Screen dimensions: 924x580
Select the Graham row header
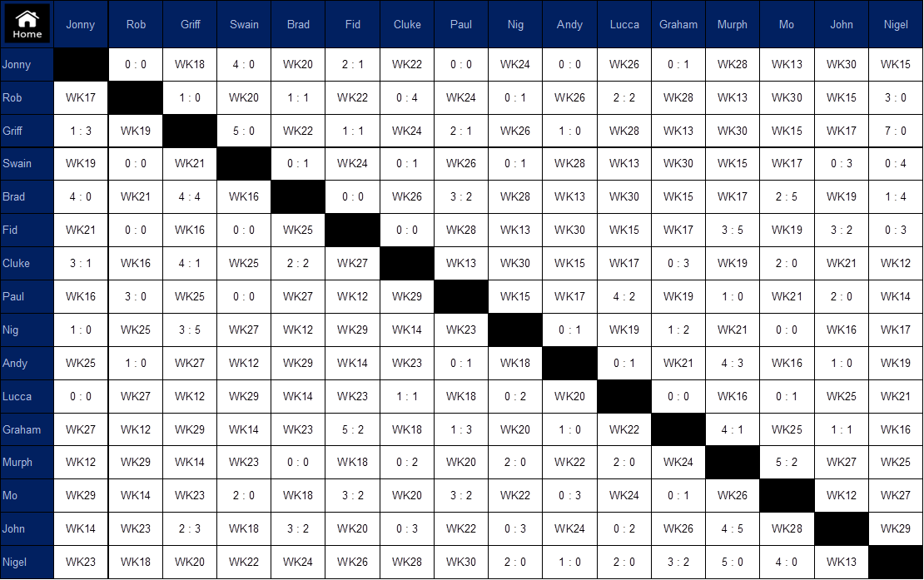(x=27, y=430)
